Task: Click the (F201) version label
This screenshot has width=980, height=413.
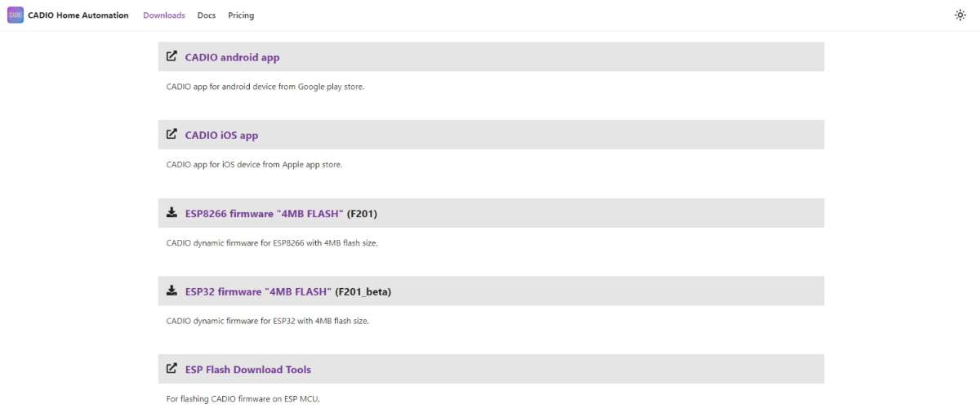Action: (x=362, y=214)
